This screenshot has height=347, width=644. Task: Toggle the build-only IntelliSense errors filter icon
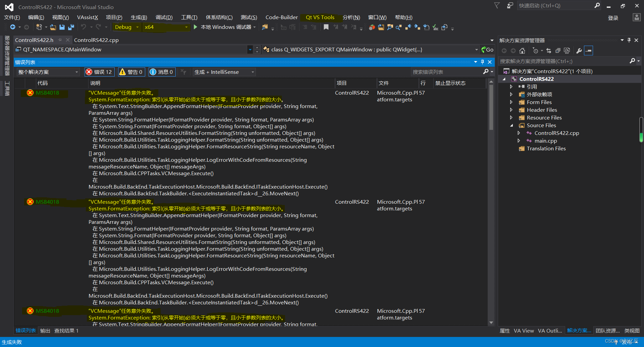pyautogui.click(x=183, y=72)
